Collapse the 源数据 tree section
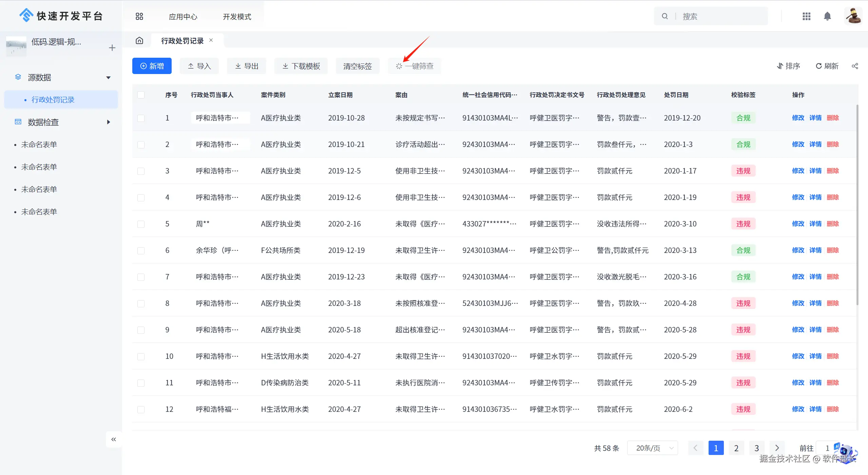Image resolution: width=868 pixels, height=475 pixels. pos(108,78)
